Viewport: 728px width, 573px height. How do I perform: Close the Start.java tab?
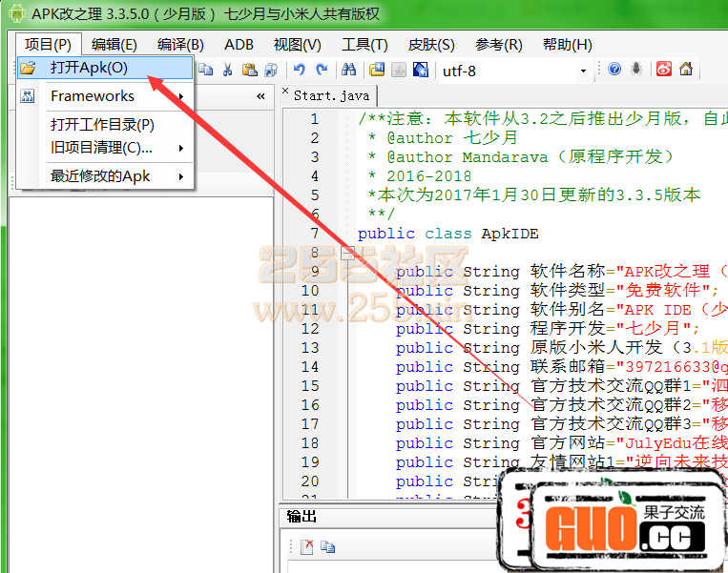(285, 92)
